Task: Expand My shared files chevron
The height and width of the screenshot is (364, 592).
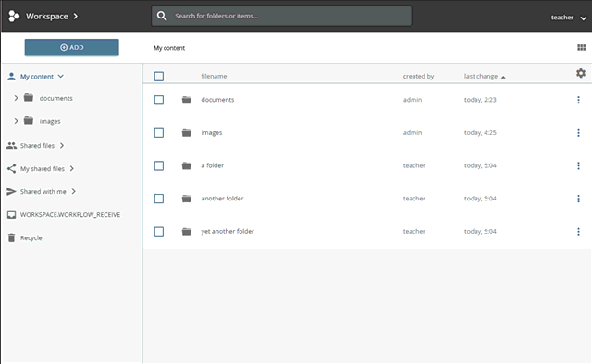Action: [x=72, y=169]
